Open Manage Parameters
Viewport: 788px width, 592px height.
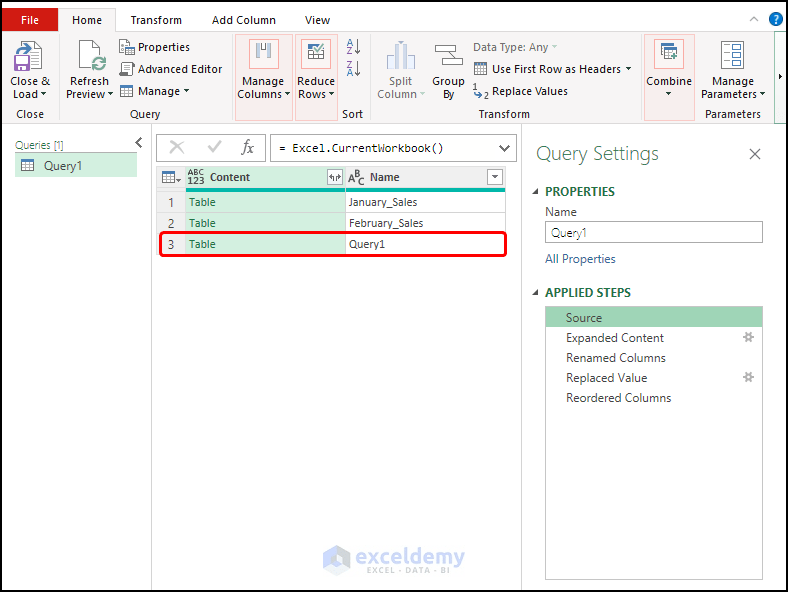(x=733, y=71)
